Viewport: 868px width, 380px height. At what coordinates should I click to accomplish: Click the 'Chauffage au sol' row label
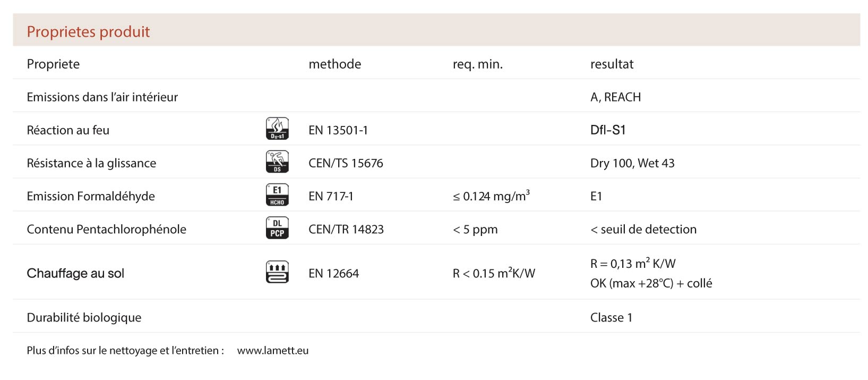(75, 274)
